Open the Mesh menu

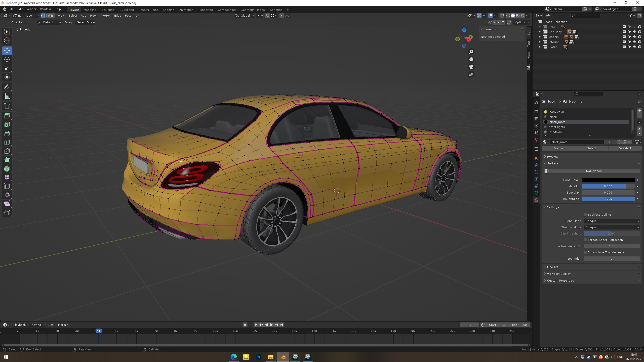tap(94, 16)
